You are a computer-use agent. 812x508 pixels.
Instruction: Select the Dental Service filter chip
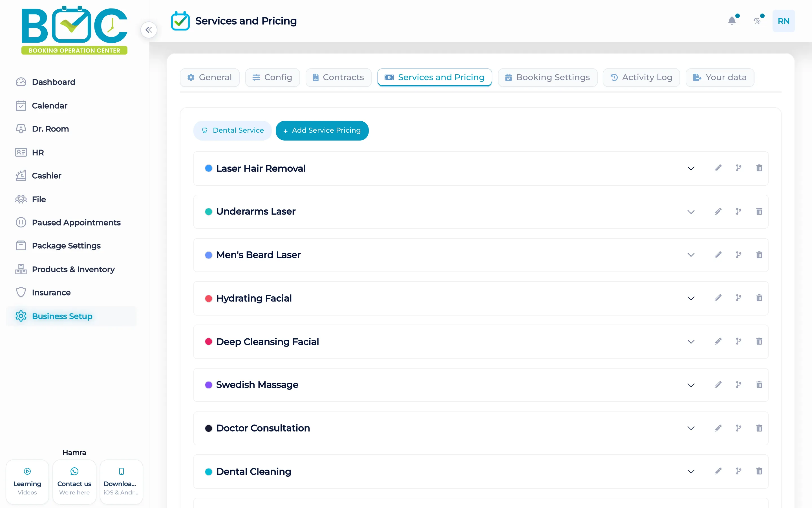(x=233, y=131)
